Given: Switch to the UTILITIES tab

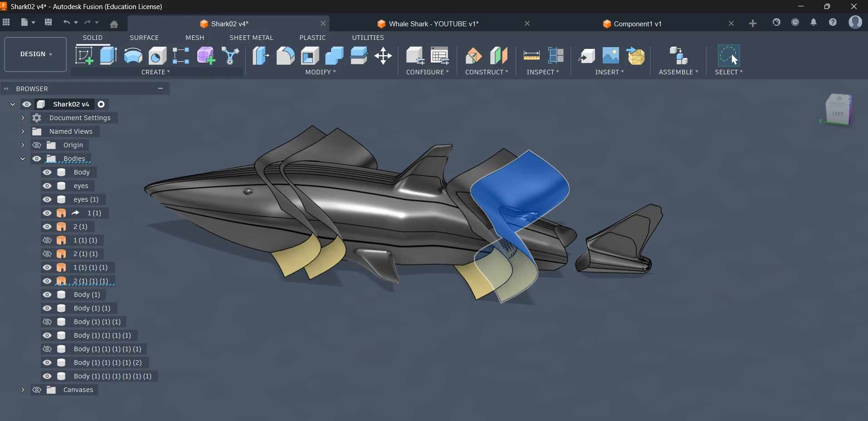Looking at the screenshot, I should click(368, 38).
